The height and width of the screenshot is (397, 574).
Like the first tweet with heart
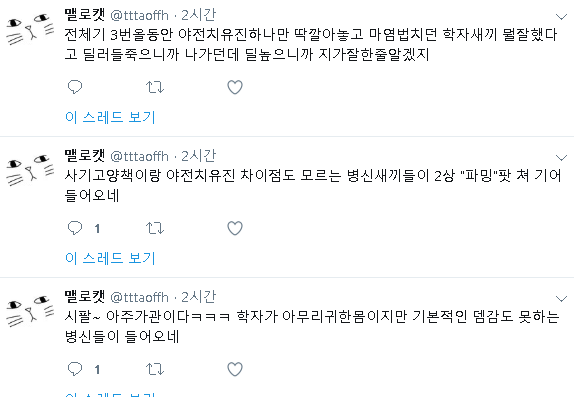coord(235,87)
